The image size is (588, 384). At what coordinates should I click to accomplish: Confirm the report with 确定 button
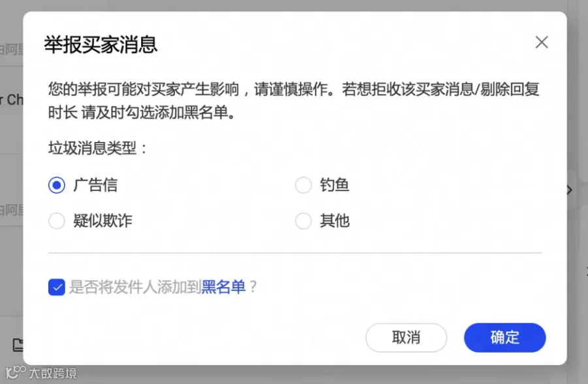pyautogui.click(x=505, y=338)
